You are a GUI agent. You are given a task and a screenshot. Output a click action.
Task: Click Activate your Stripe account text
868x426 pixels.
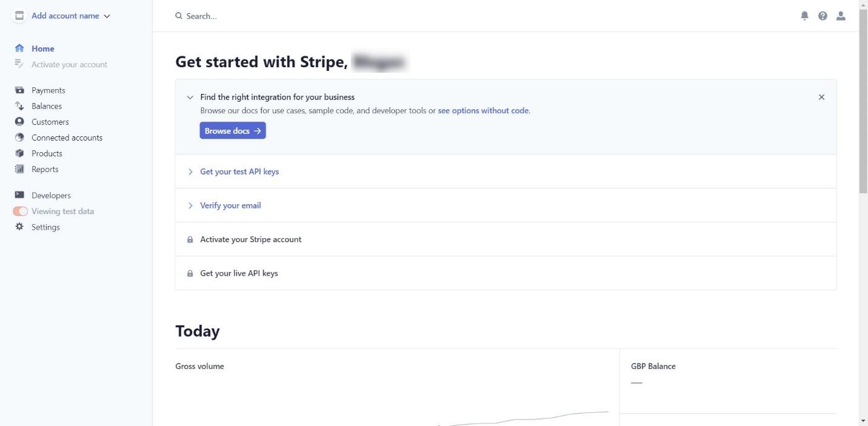251,239
